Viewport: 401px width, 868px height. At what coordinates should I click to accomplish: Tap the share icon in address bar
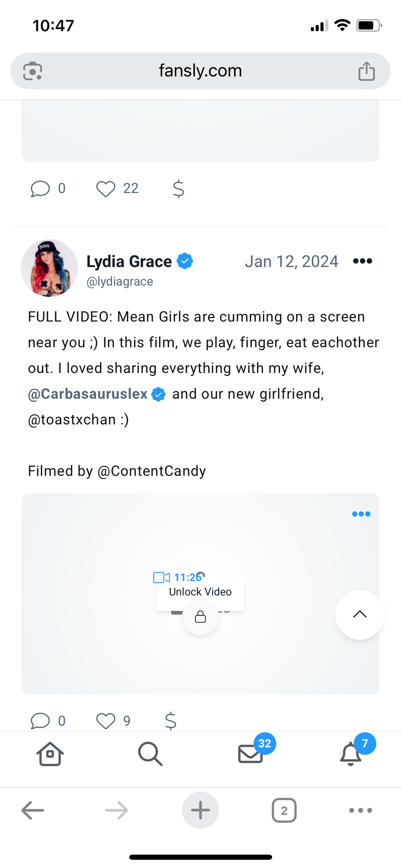click(x=366, y=71)
